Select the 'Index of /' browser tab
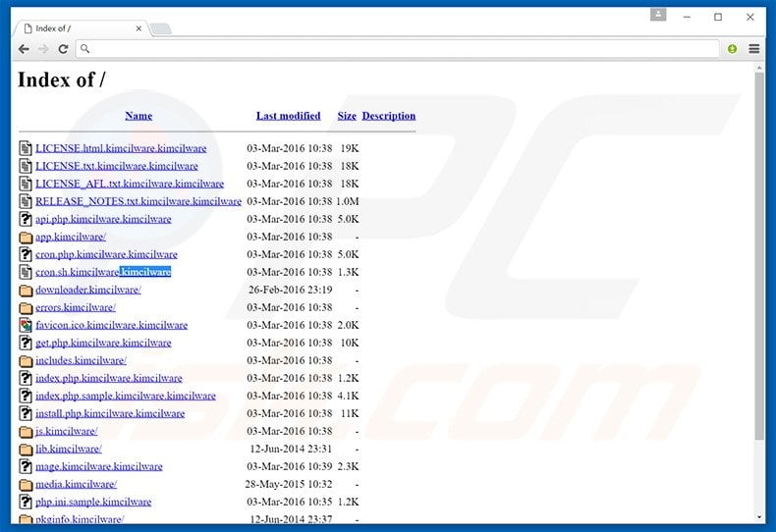This screenshot has width=776, height=532. (x=80, y=28)
